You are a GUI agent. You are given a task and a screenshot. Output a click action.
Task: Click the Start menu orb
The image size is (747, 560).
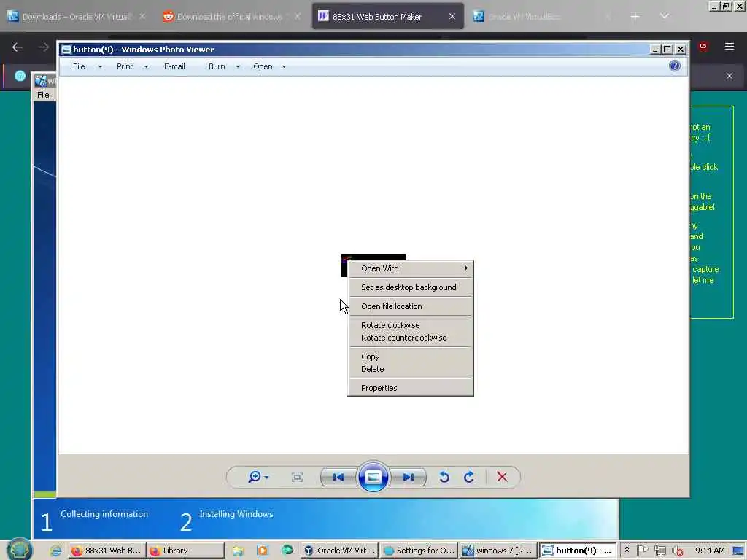pos(20,550)
